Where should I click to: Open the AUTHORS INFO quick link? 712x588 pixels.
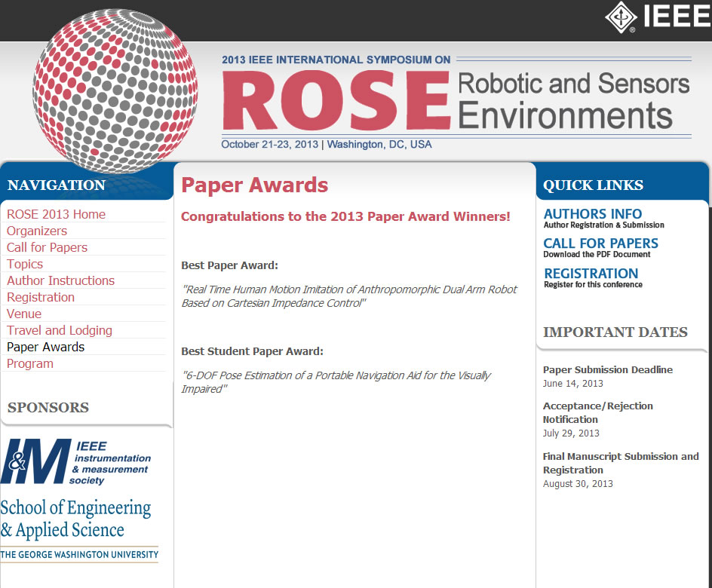[x=593, y=213]
